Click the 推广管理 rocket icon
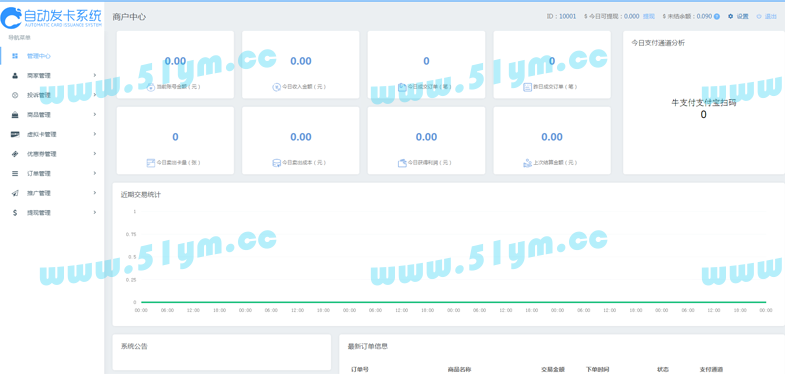 (15, 193)
